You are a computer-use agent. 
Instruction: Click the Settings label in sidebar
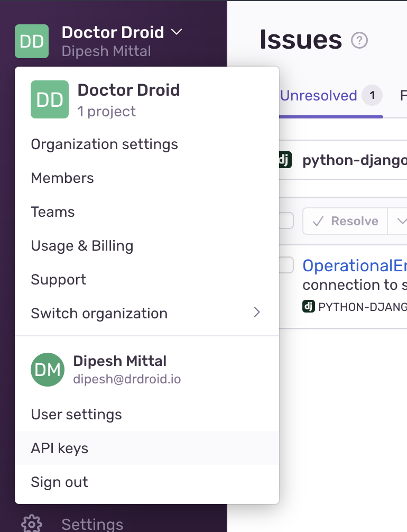(92, 524)
